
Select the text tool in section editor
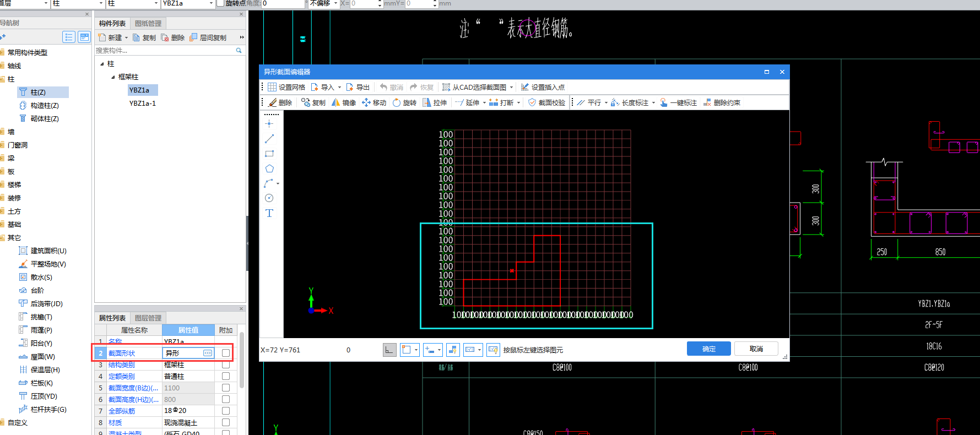[x=269, y=213]
